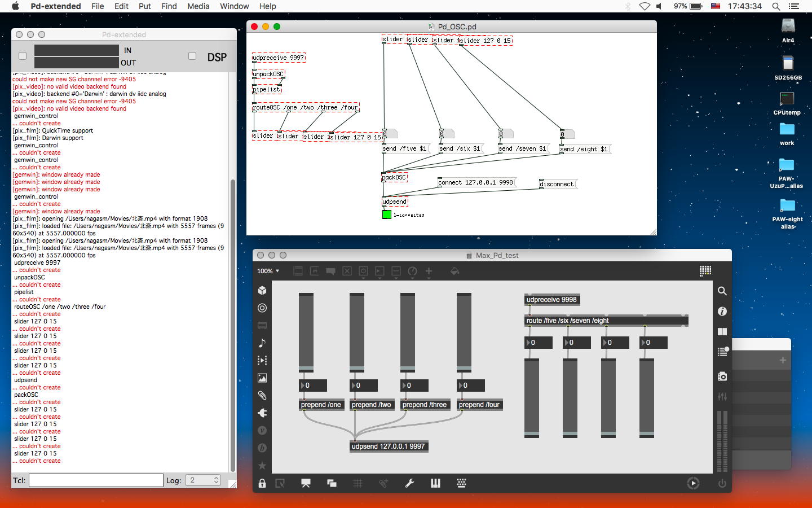This screenshot has width=812, height=508.
Task: Open patcher windows icon in Max bottom toolbar
Action: [332, 483]
